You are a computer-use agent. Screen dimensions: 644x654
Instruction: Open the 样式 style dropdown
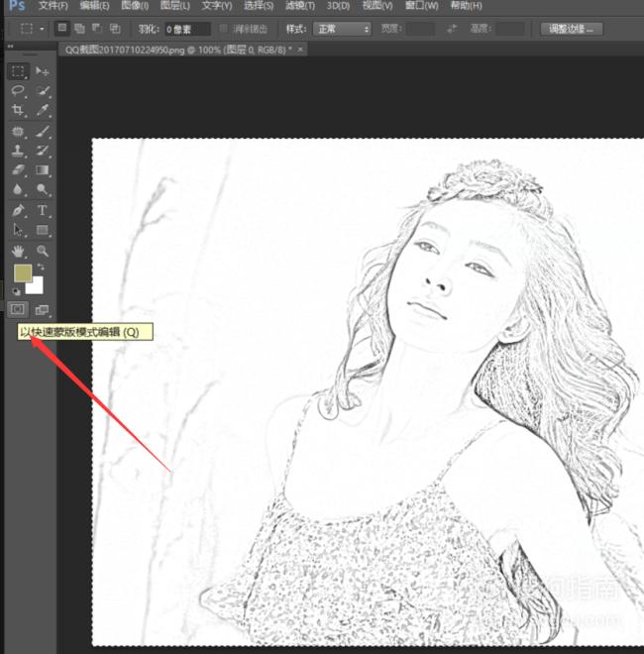342,29
